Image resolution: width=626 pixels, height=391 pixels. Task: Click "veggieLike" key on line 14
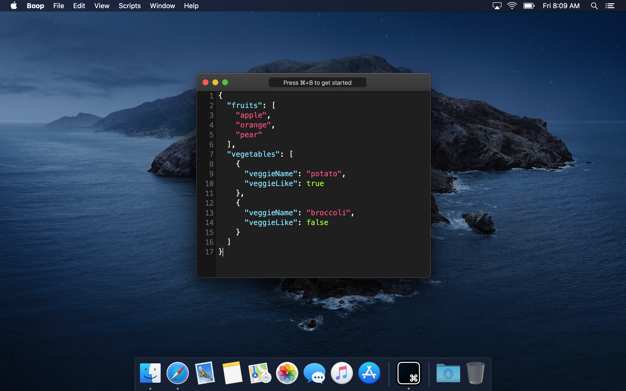coord(271,222)
